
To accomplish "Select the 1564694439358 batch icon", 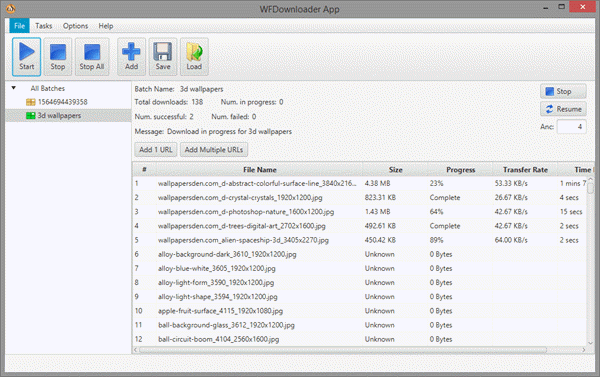I will [31, 102].
